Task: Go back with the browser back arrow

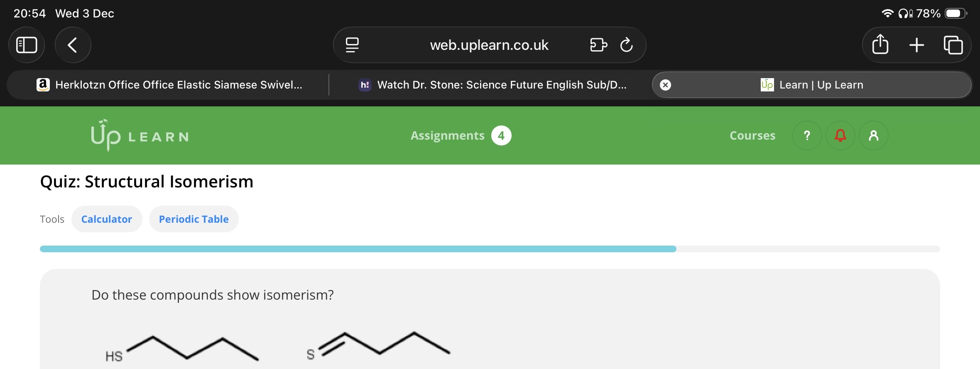Action: [x=73, y=45]
